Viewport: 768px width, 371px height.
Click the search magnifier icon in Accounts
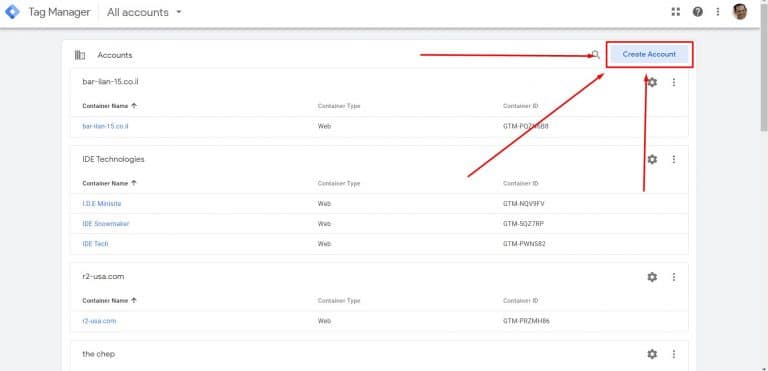click(x=596, y=54)
